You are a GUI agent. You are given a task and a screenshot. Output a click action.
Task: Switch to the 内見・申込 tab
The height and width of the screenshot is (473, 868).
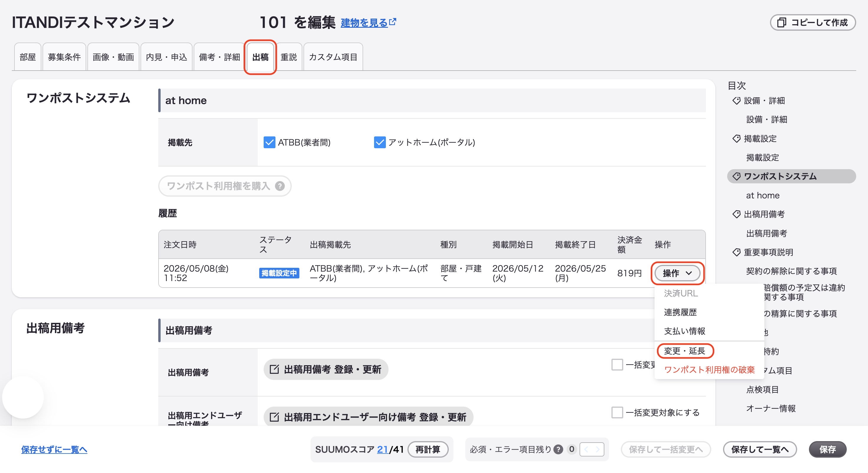coord(167,57)
